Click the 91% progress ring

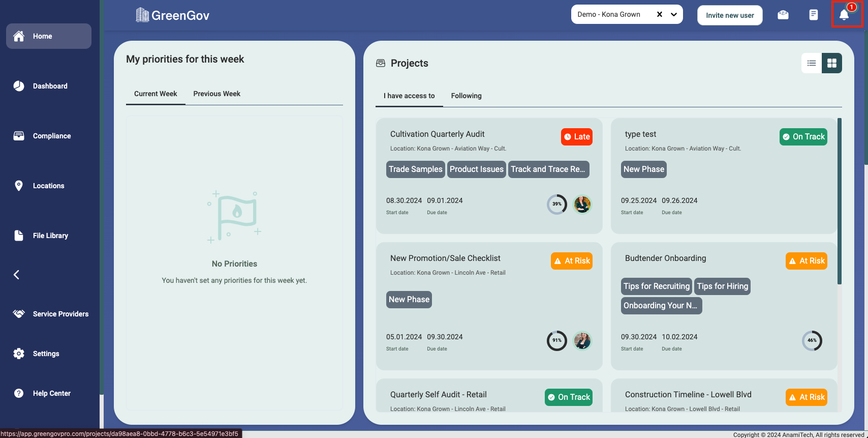(557, 341)
